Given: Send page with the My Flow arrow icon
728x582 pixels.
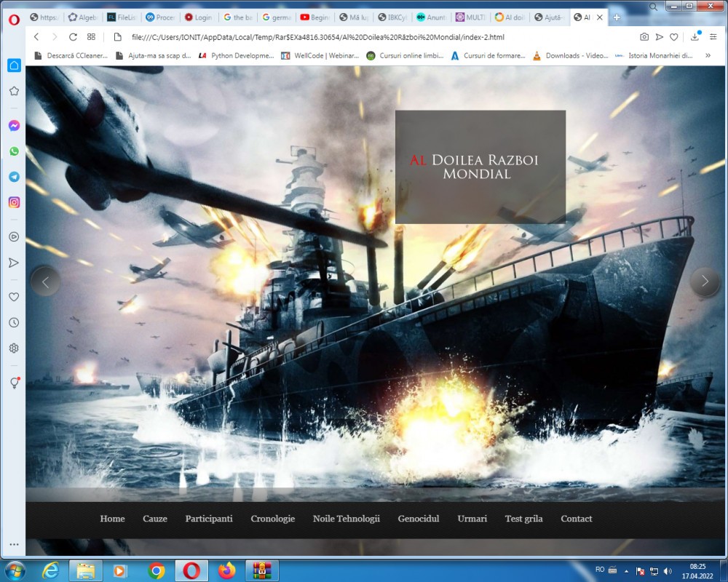Looking at the screenshot, I should [x=660, y=36].
